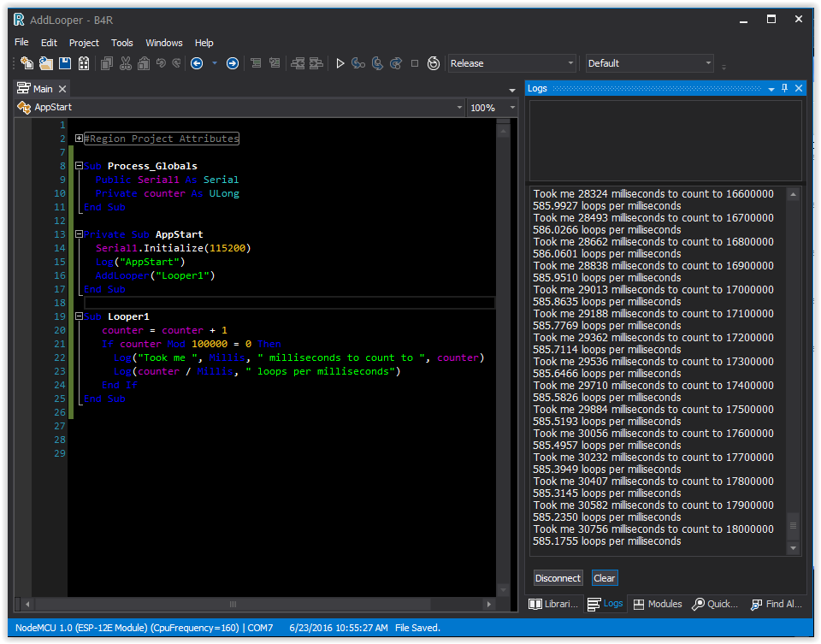Click the logs scrollbar down arrow

794,548
